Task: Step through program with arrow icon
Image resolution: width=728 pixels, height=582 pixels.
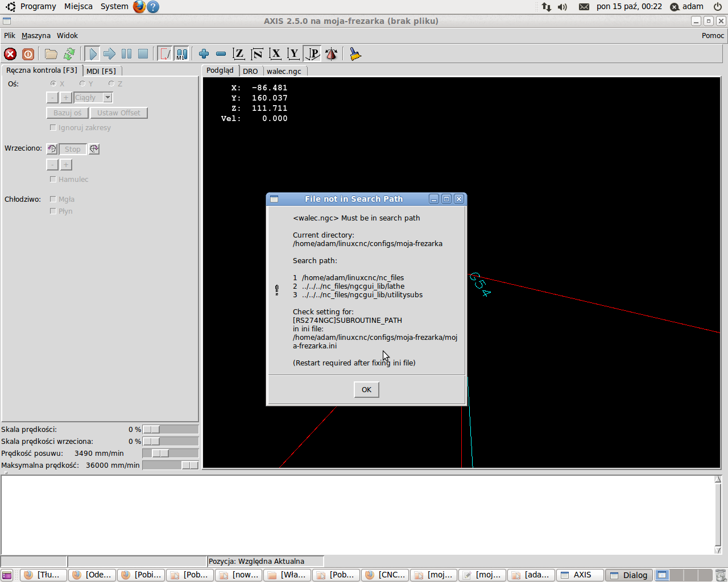Action: [x=109, y=54]
